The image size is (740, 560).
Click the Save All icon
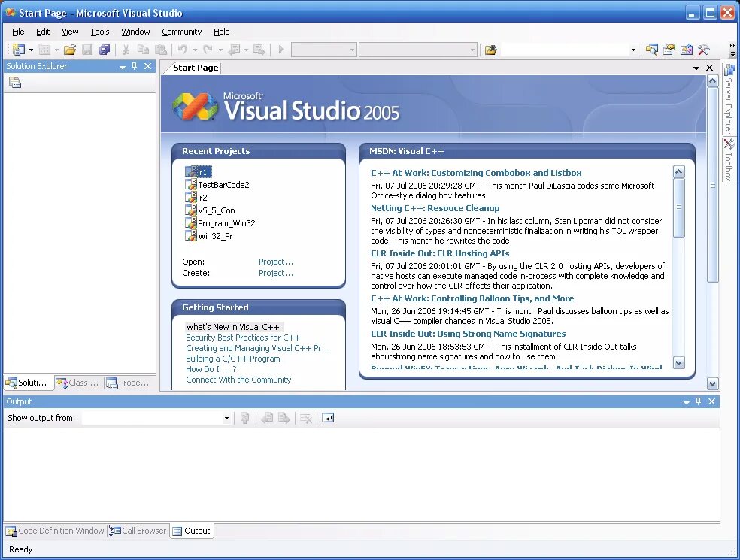(105, 50)
